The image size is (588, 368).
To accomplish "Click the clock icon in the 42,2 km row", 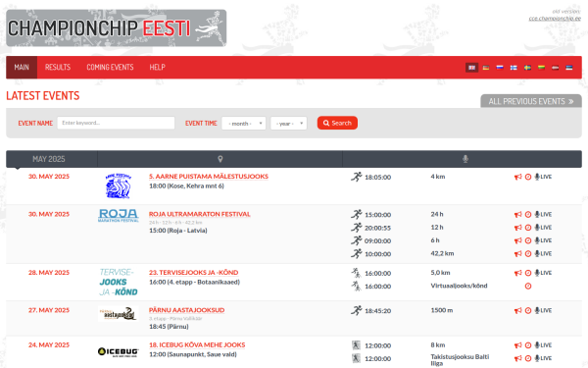I will point(528,254).
